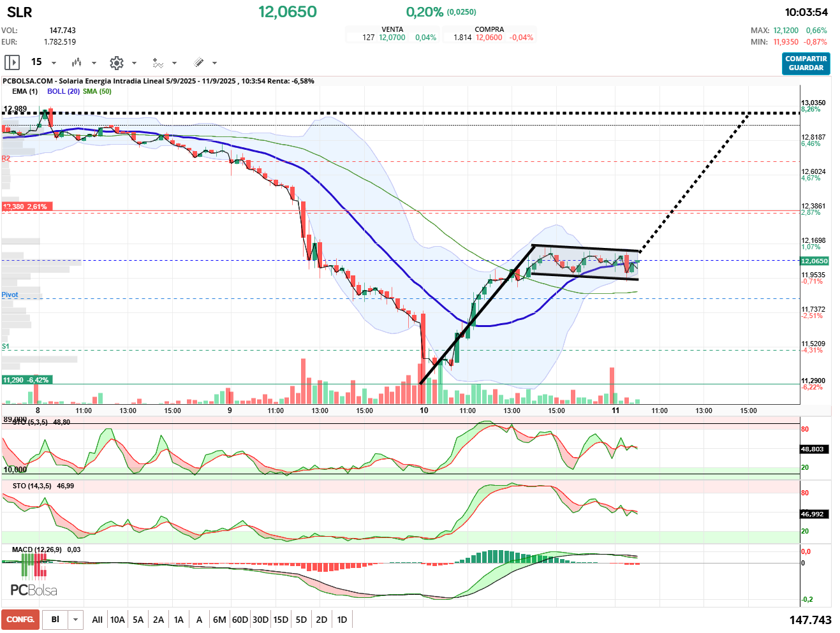Click the PCBolsa logo
Image resolution: width=840 pixels, height=633 pixels.
tap(34, 590)
